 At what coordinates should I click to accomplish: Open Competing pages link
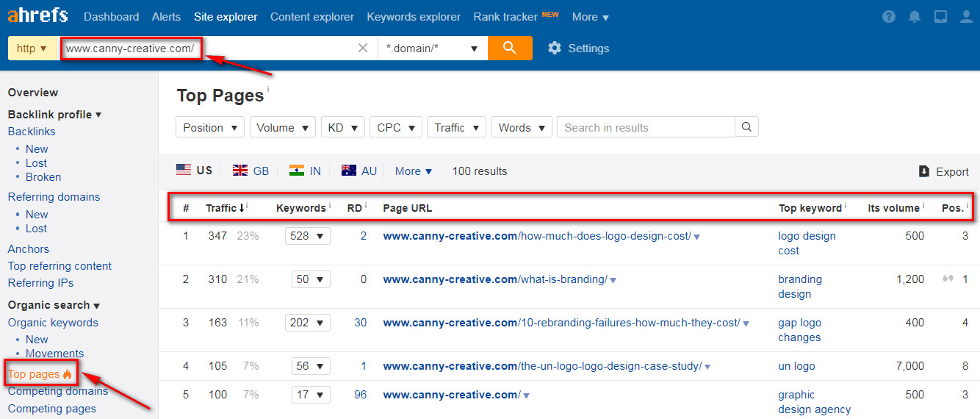point(52,409)
